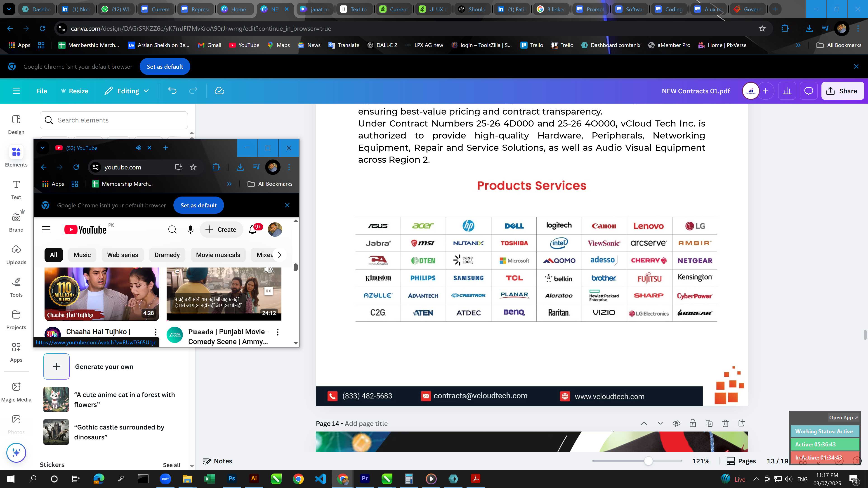Click the Add page title field
The height and width of the screenshot is (488, 868).
point(366,424)
